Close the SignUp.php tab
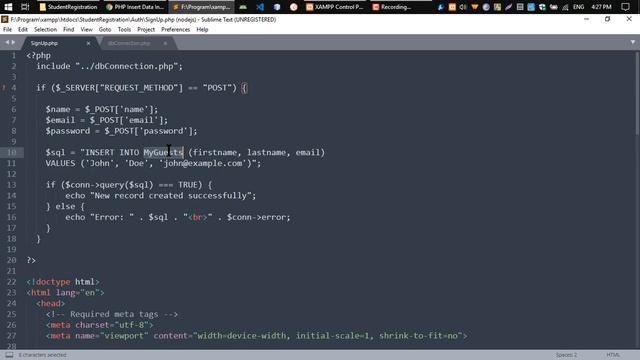This screenshot has height=360, width=640. coord(88,43)
